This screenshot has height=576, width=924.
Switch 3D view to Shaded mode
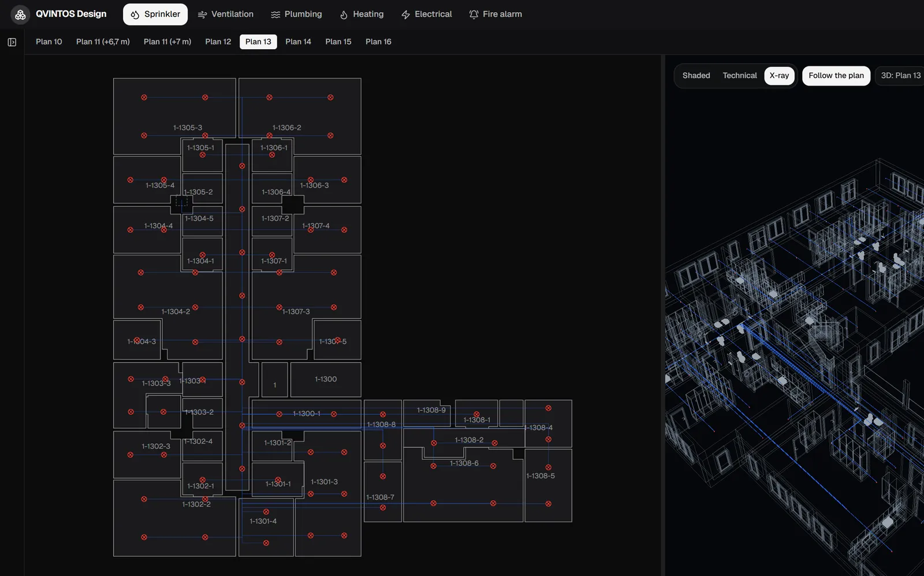(696, 76)
